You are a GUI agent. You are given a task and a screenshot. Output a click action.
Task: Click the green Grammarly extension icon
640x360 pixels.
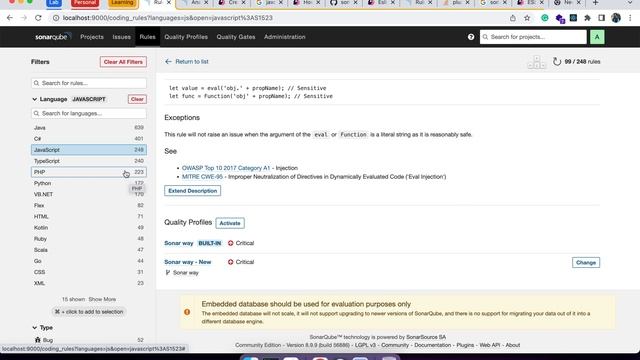544,18
